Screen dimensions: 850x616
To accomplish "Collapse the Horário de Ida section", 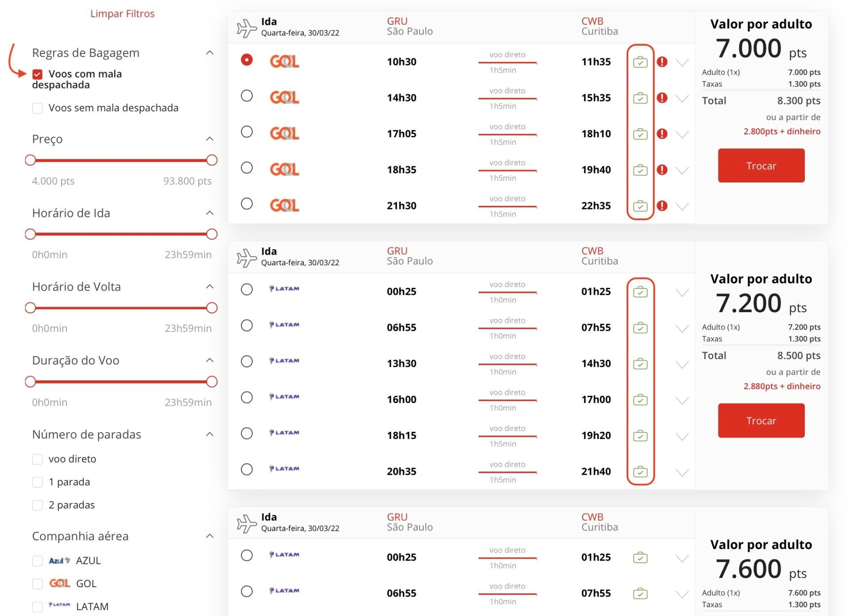I will (x=210, y=213).
